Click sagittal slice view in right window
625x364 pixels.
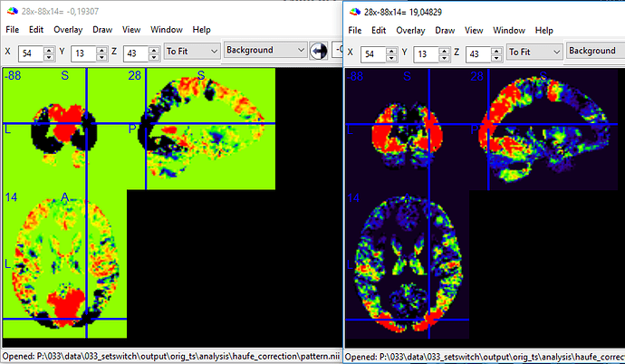point(543,129)
